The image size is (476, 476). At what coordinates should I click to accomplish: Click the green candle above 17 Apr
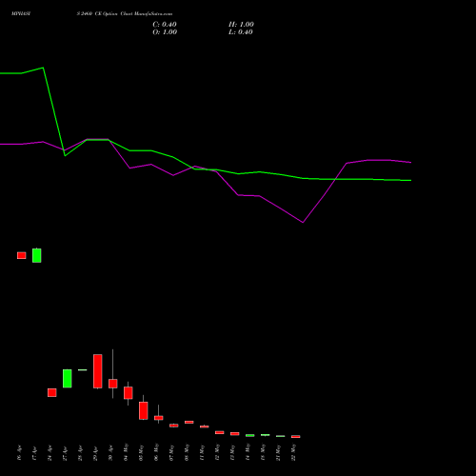tap(37, 255)
